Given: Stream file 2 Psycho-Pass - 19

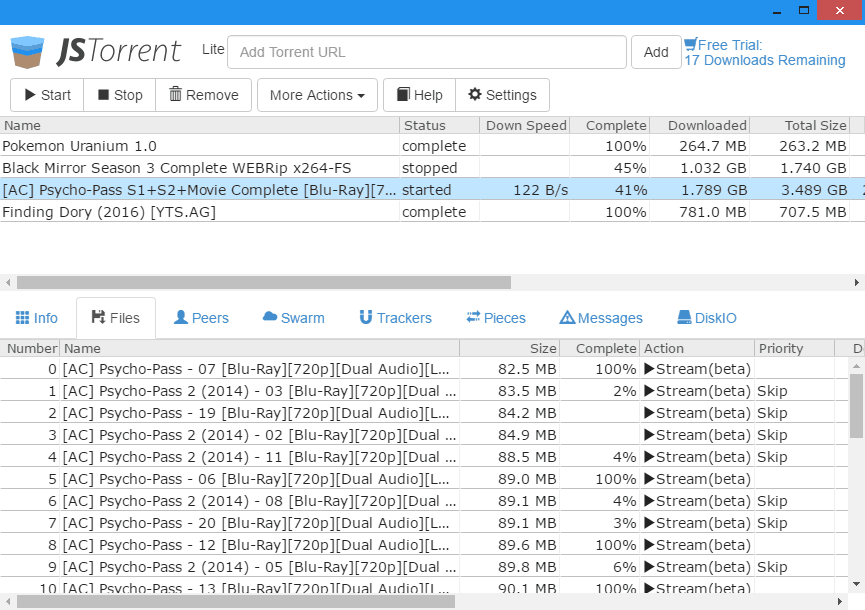Looking at the screenshot, I should coord(697,413).
